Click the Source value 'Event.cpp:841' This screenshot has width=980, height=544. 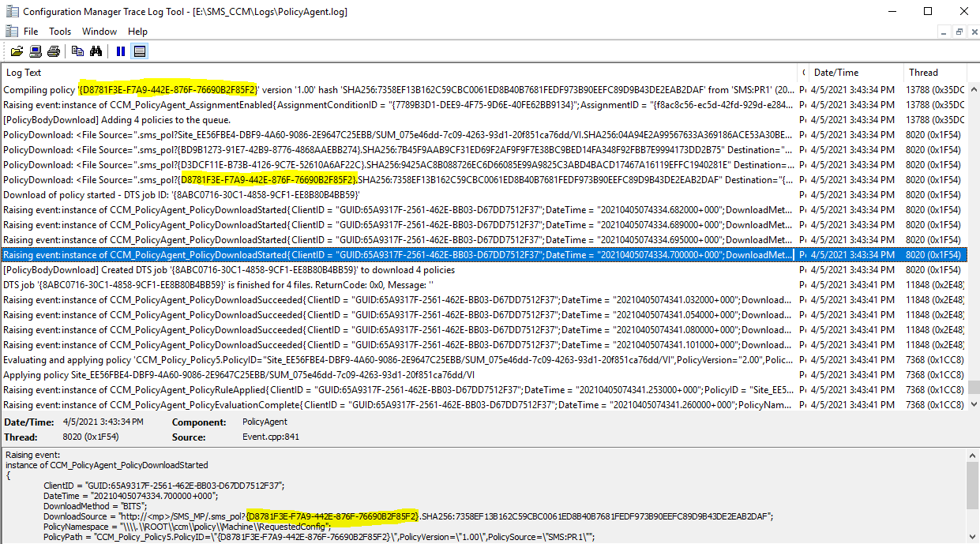point(271,437)
